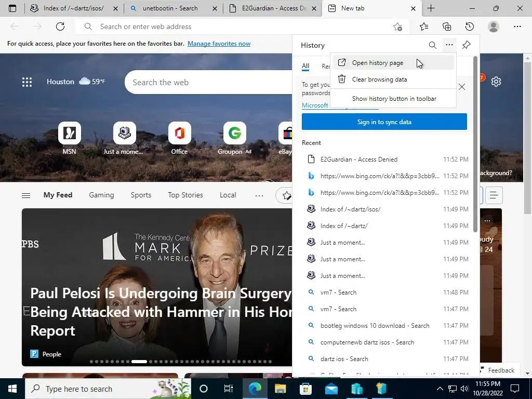The height and width of the screenshot is (399, 532).
Task: Select Open history page menu entry
Action: (393, 63)
